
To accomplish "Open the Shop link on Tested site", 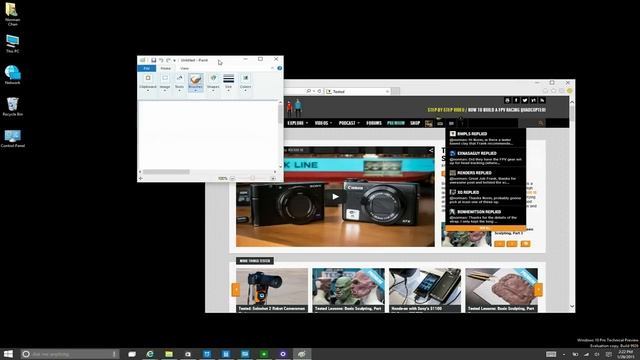I will click(x=415, y=123).
